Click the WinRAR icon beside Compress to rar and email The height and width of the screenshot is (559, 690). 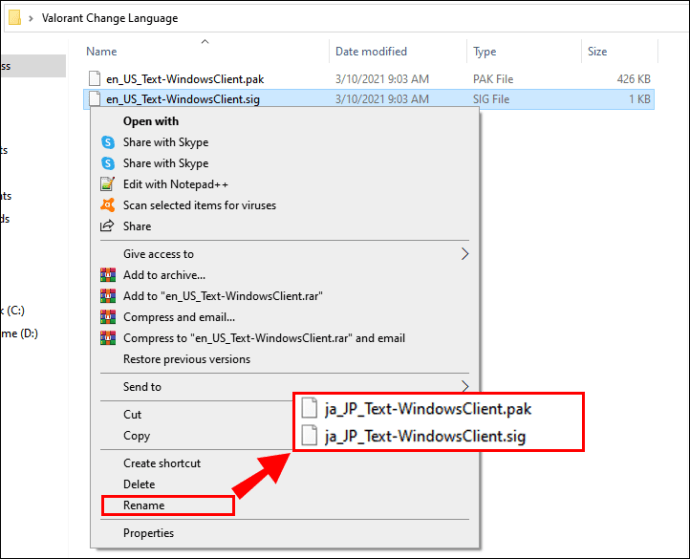[108, 338]
